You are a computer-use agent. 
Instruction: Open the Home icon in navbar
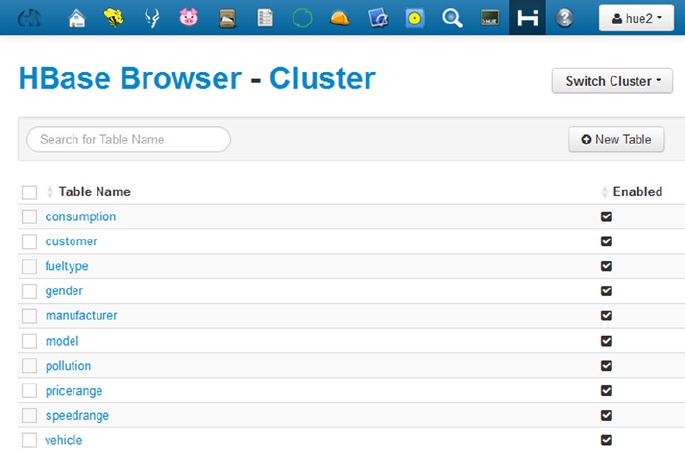point(77,18)
